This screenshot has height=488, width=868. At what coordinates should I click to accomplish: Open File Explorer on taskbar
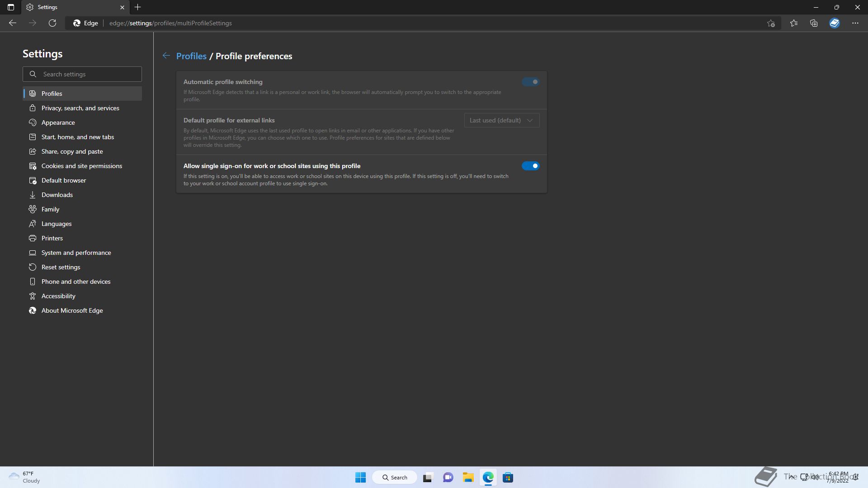pos(468,477)
